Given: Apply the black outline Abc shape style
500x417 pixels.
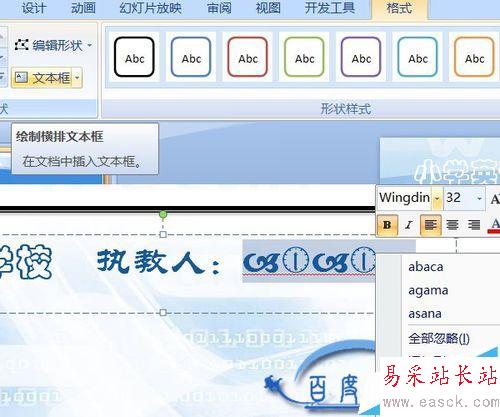Looking at the screenshot, I should tap(134, 57).
